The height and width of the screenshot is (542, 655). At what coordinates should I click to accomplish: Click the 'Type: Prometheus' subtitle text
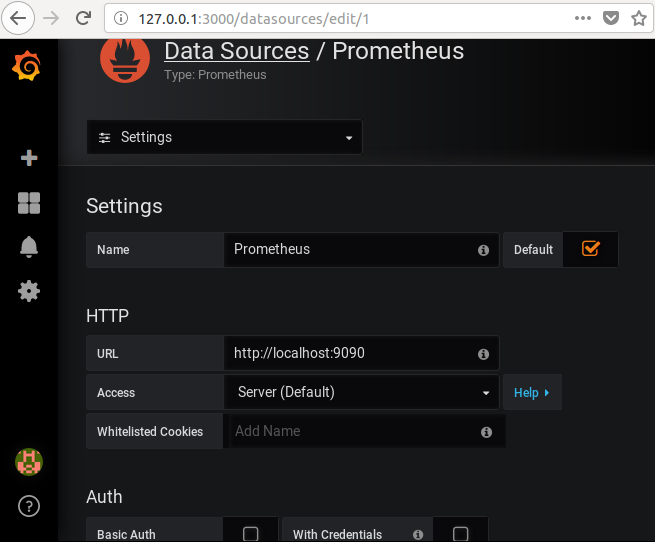[x=215, y=75]
